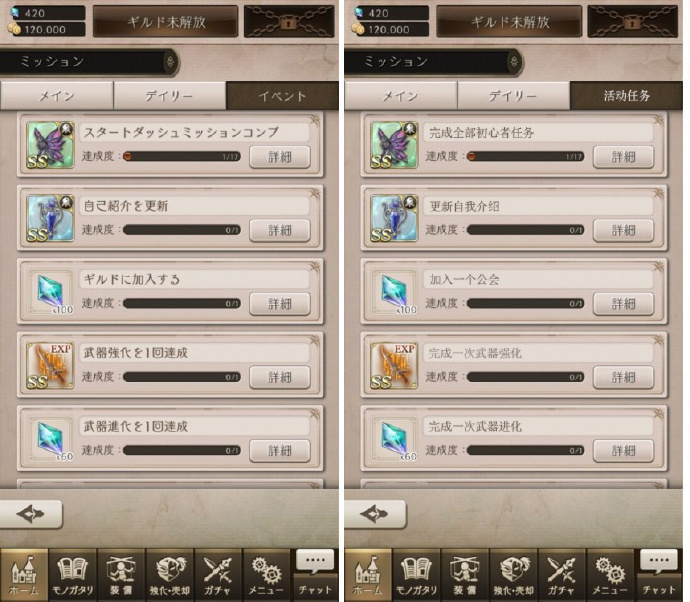This screenshot has width=690, height=602.
Task: Click the locked chain panel in left screen
Action: (289, 21)
